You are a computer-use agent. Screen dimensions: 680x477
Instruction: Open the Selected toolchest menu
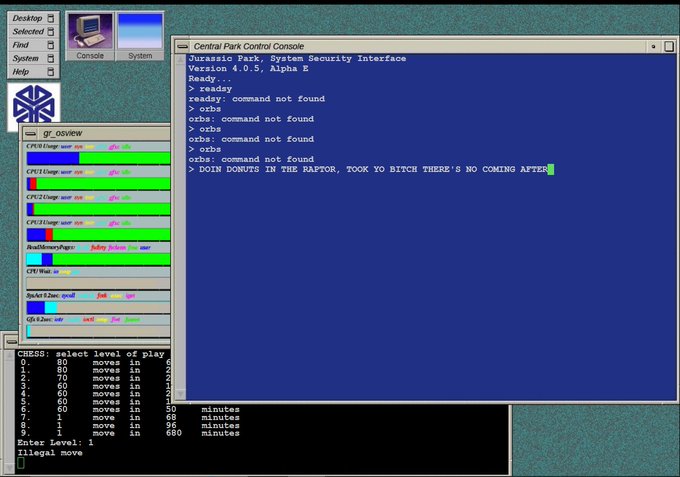(x=33, y=32)
